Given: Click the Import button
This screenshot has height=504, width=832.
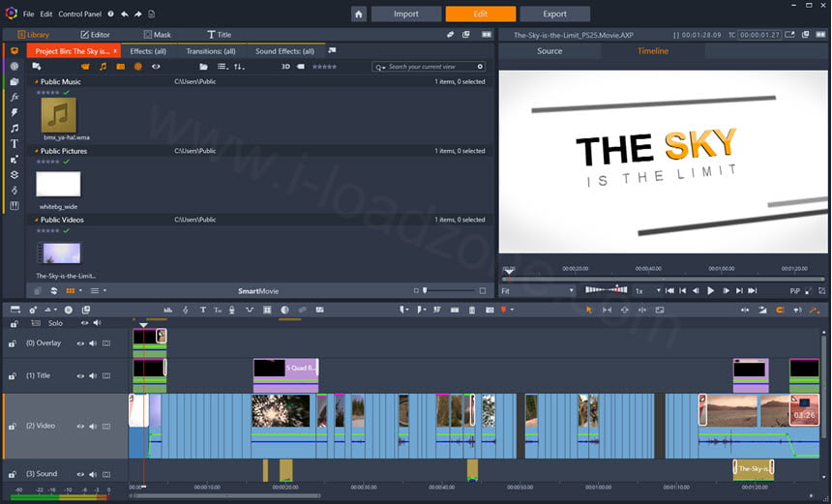Looking at the screenshot, I should point(406,14).
